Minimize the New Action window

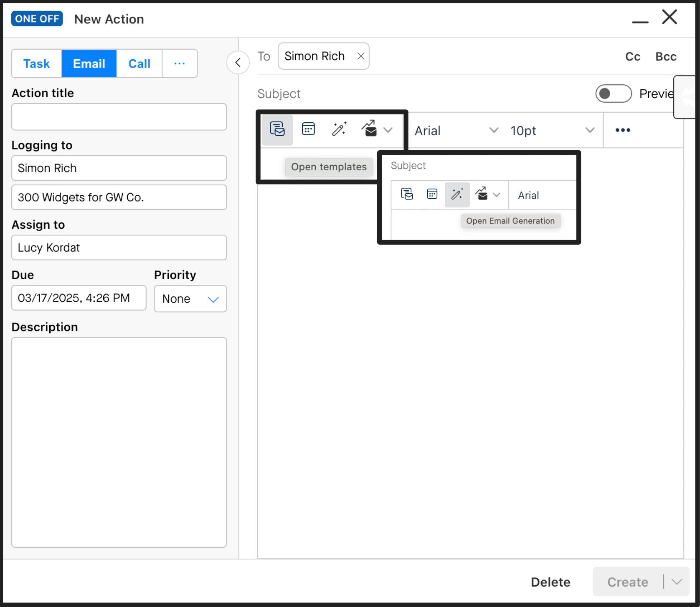click(x=640, y=21)
